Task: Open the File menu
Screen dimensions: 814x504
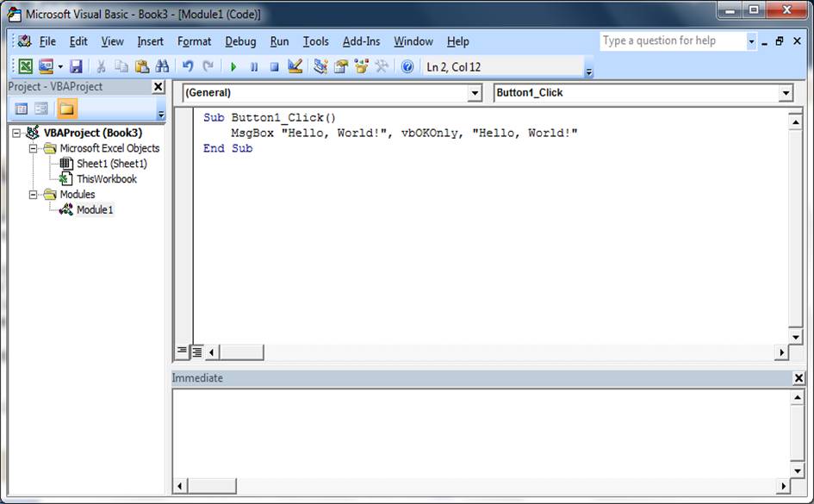Action: 47,41
